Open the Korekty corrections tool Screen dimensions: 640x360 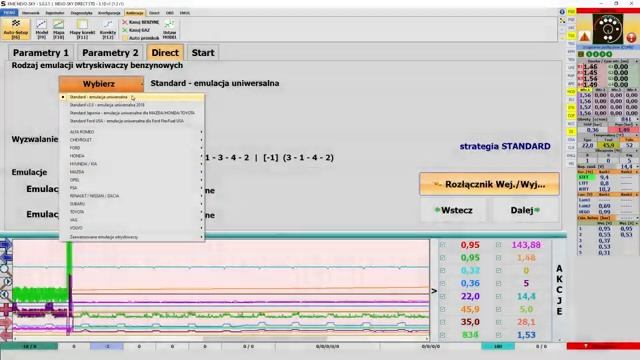pyautogui.click(x=108, y=29)
